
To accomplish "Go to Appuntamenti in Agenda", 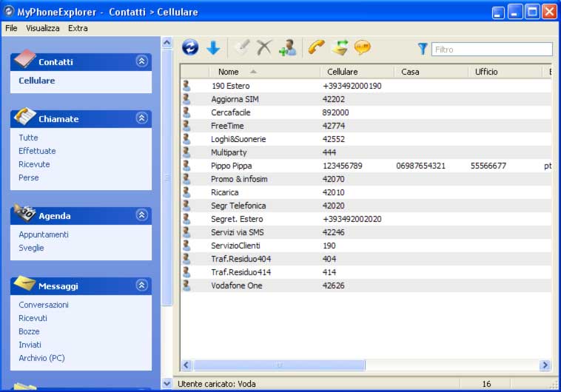I will pos(44,234).
